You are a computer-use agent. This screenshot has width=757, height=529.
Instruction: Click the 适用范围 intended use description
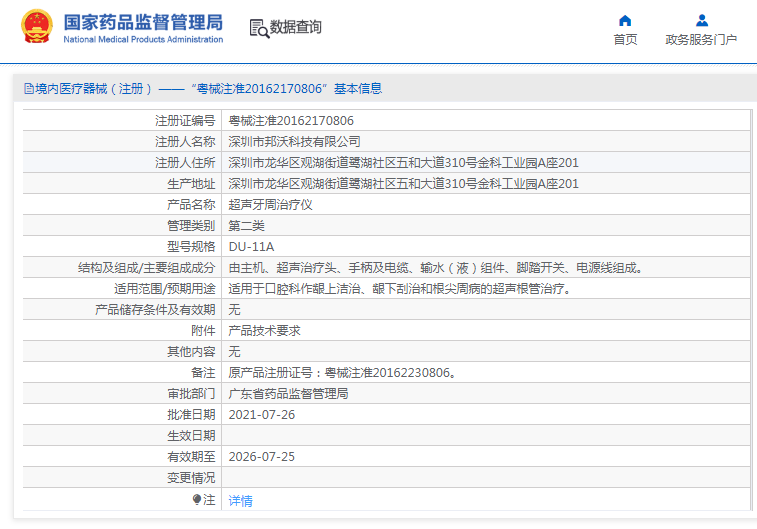(400, 289)
